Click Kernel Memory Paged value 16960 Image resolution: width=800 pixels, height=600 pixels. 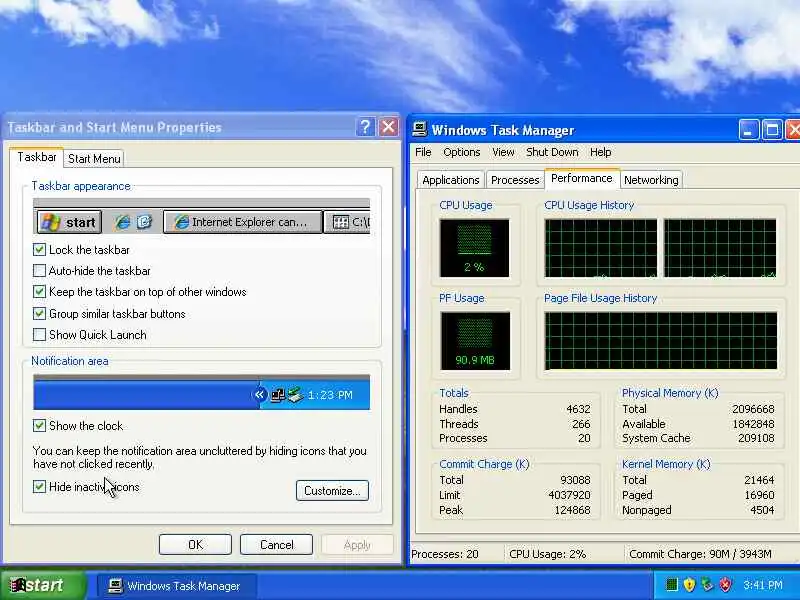click(759, 495)
